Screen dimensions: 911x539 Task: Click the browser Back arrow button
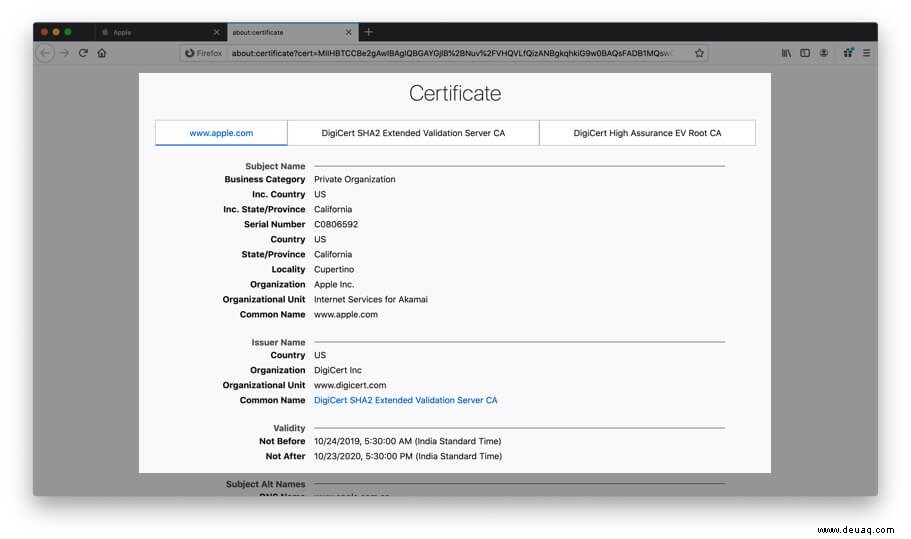[x=45, y=53]
